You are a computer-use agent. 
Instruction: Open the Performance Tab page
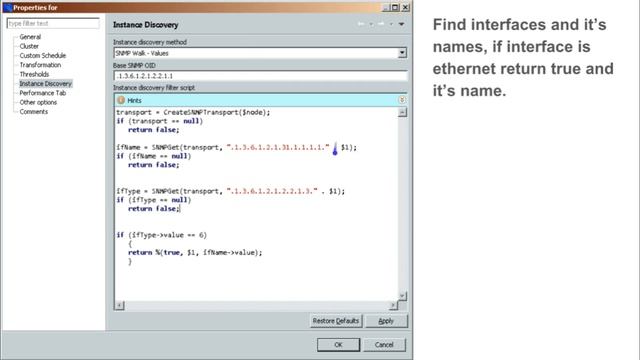click(x=42, y=93)
